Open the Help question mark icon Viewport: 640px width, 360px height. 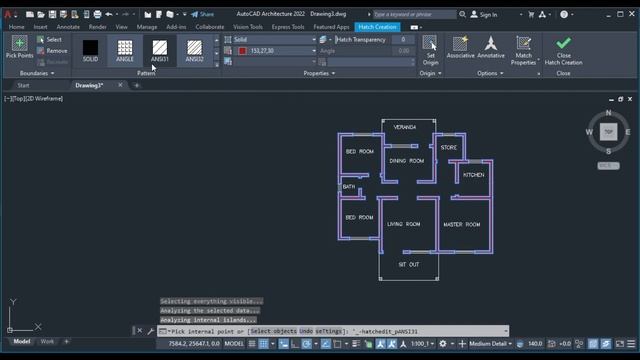tap(564, 14)
